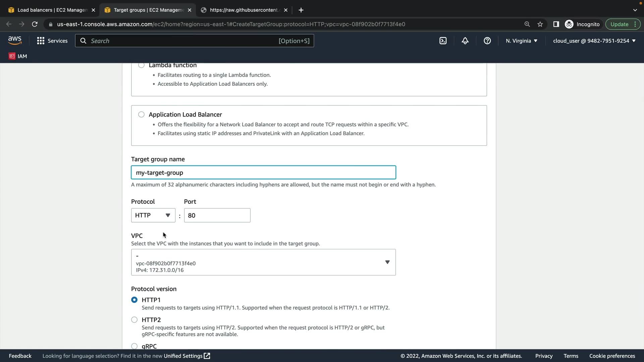644x362 pixels.
Task: Click the help question mark icon
Action: tap(487, 41)
